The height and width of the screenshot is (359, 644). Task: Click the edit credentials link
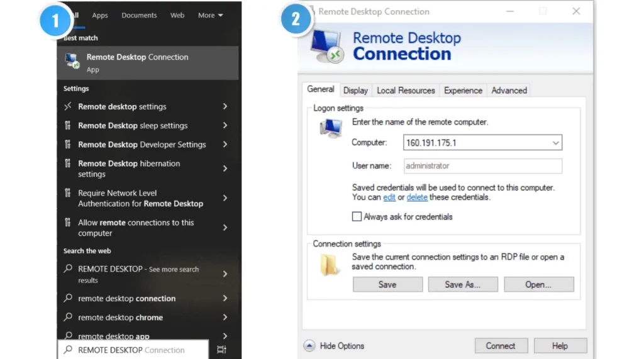coord(389,197)
